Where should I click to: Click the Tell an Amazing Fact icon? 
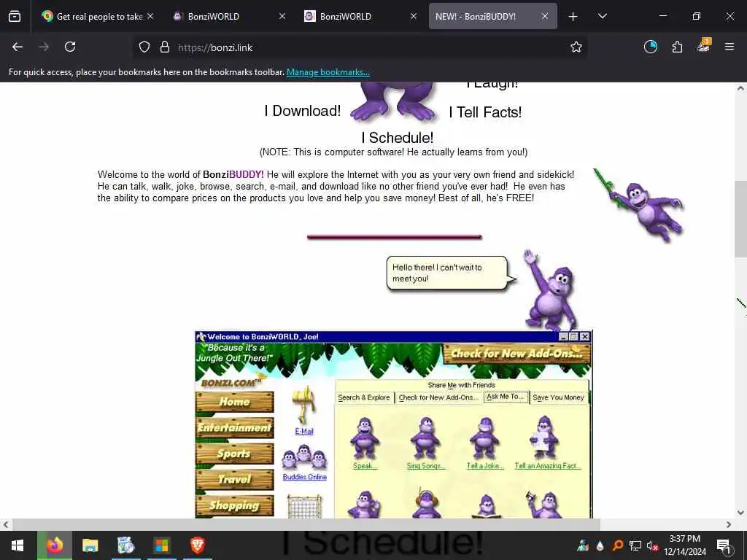tap(544, 437)
